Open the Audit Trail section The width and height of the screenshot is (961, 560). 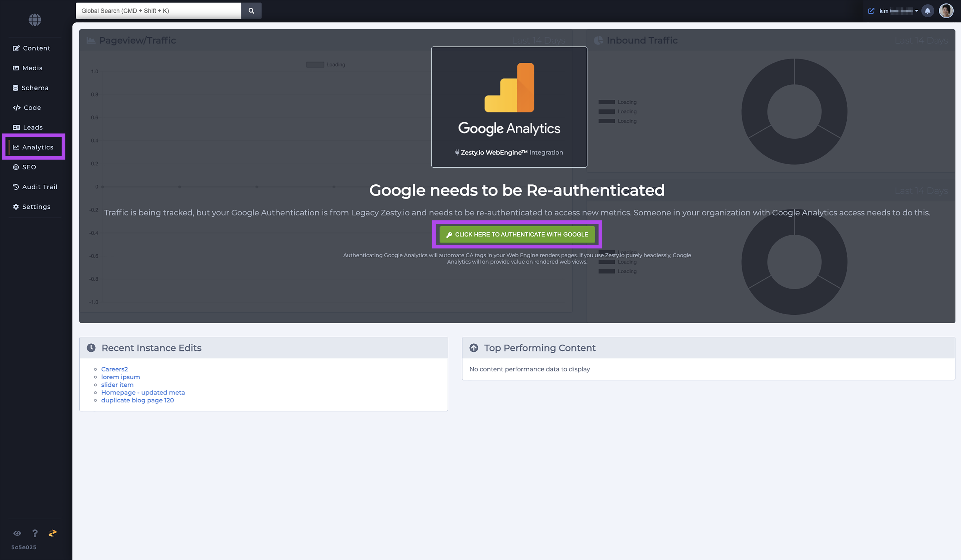click(35, 187)
